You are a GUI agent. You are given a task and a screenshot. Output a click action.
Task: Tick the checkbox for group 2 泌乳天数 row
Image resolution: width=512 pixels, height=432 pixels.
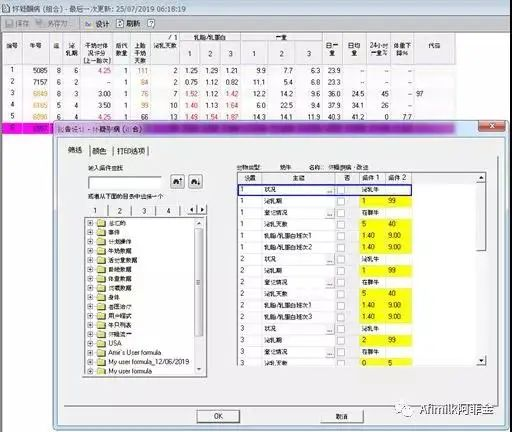[341, 294]
